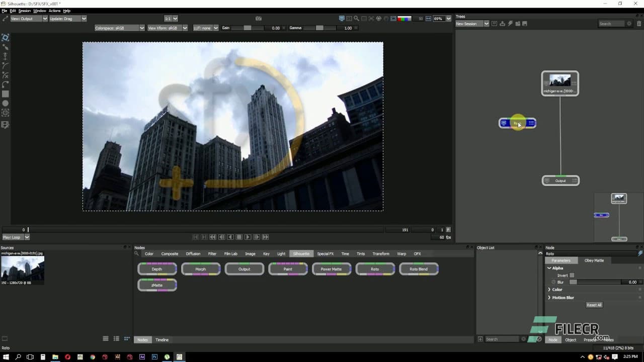
Task: Select the Circle shape tool
Action: coord(5,103)
